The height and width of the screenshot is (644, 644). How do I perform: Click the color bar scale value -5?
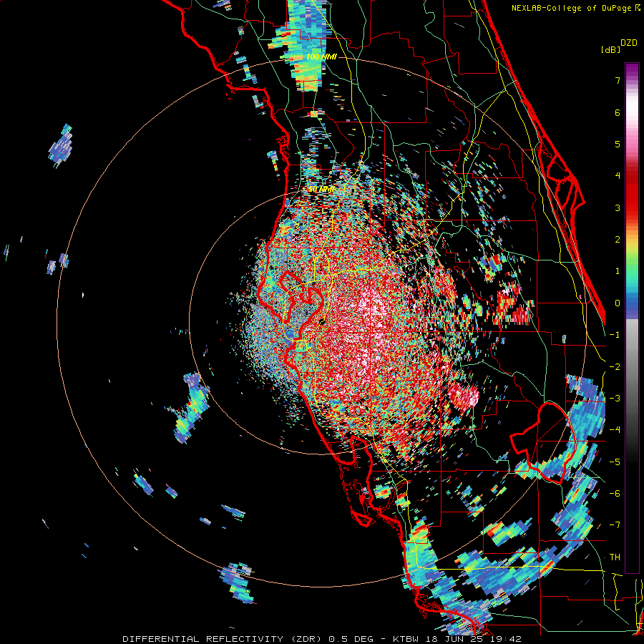coord(615,462)
